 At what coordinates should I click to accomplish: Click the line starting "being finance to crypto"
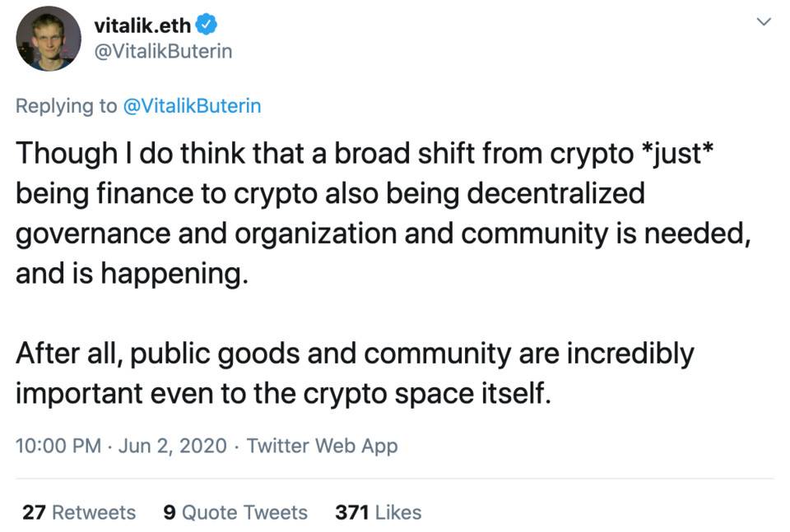[x=329, y=193]
